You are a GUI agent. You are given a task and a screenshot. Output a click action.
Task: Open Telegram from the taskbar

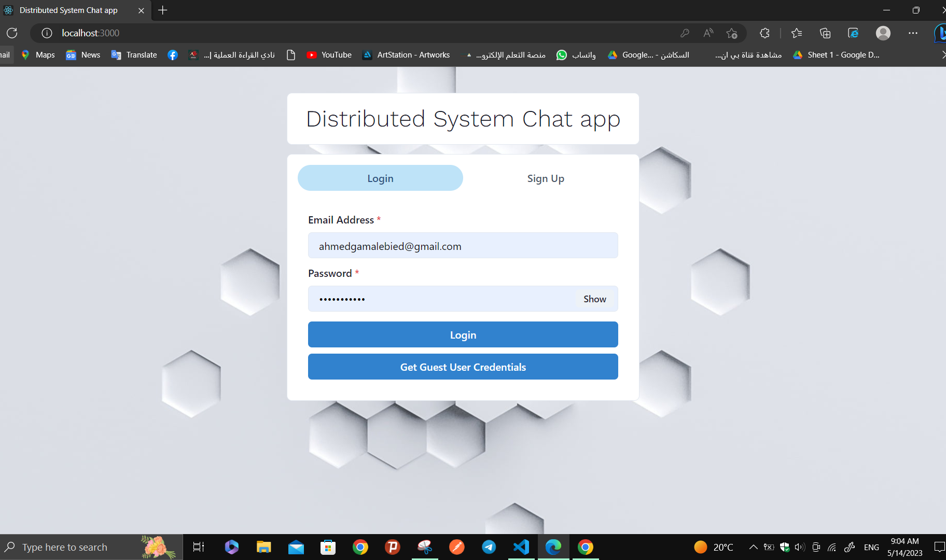click(x=489, y=547)
